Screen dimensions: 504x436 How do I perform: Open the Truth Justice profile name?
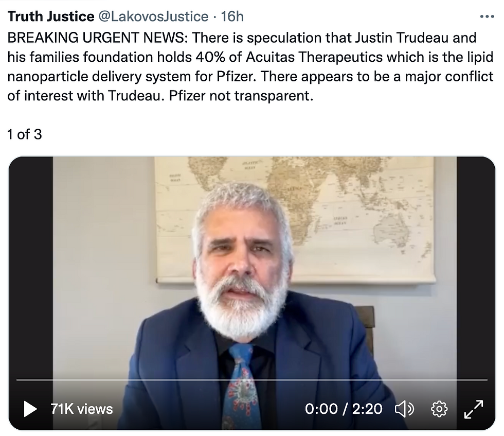51,16
